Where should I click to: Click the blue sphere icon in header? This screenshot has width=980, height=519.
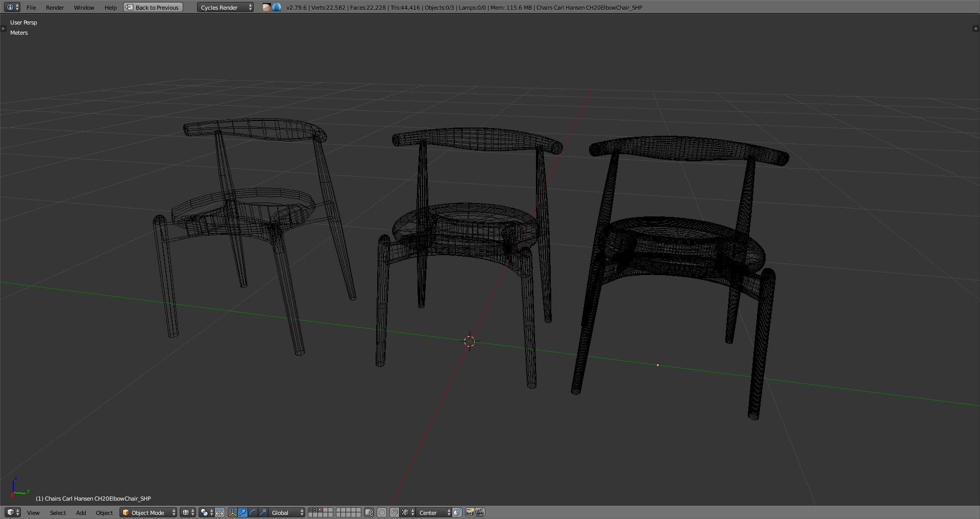pos(276,7)
